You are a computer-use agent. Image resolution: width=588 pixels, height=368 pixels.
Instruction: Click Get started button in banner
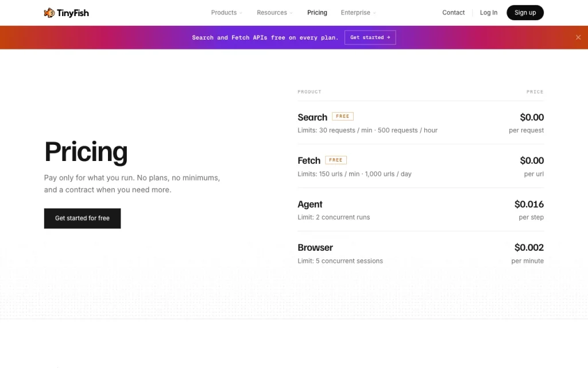point(370,37)
